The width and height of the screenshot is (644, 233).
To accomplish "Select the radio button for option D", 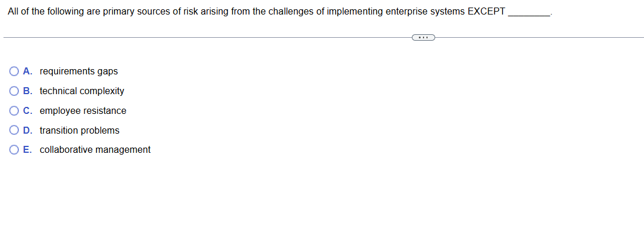I will 14,131.
